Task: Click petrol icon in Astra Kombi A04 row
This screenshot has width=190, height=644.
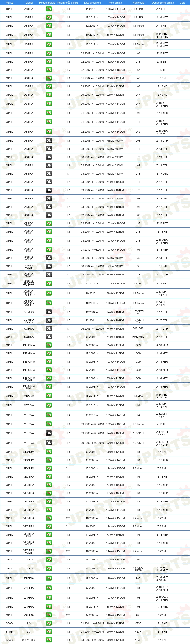Action: tap(49, 249)
